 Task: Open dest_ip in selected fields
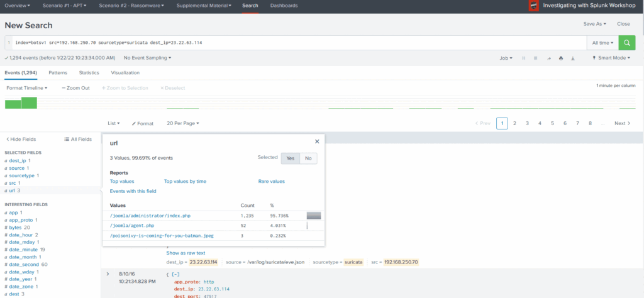click(x=18, y=160)
